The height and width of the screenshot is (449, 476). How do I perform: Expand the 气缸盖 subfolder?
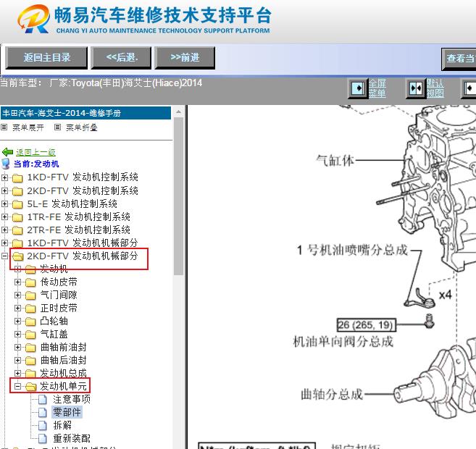pos(17,335)
